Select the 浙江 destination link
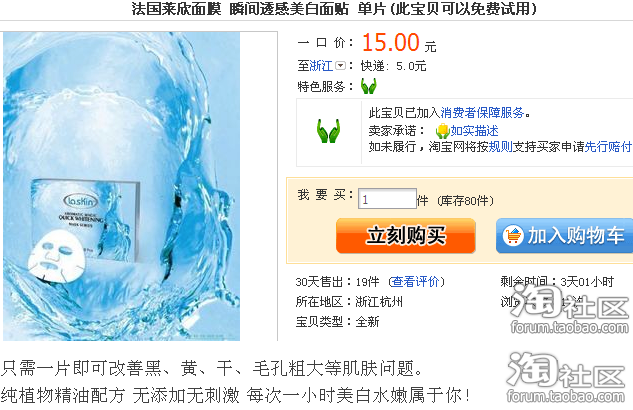The width and height of the screenshot is (633, 410). click(x=321, y=66)
